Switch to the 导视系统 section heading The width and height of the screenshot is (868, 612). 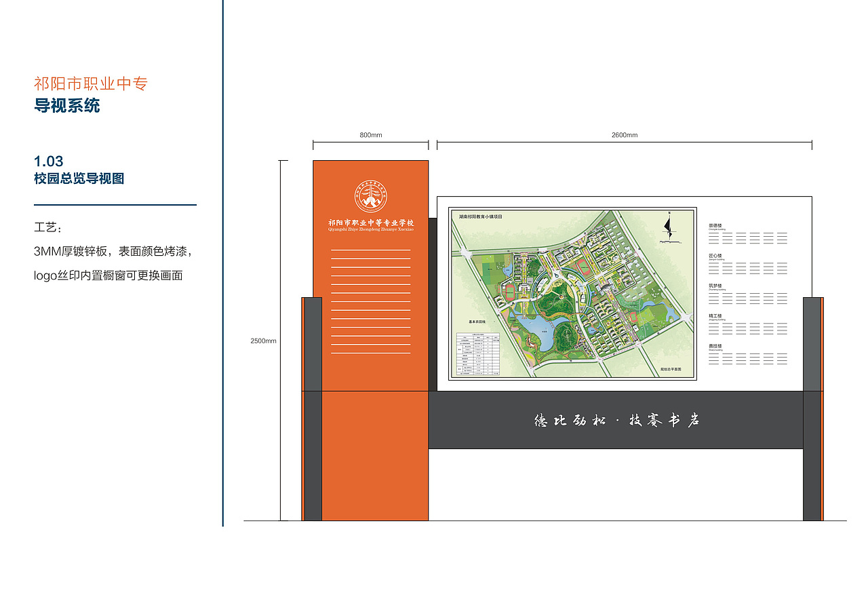point(68,106)
